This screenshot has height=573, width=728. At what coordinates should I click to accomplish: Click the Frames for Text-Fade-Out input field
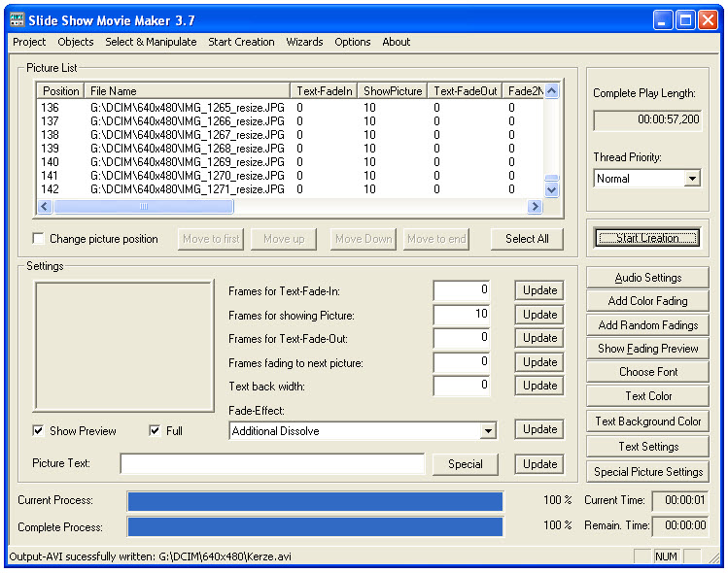[462, 338]
